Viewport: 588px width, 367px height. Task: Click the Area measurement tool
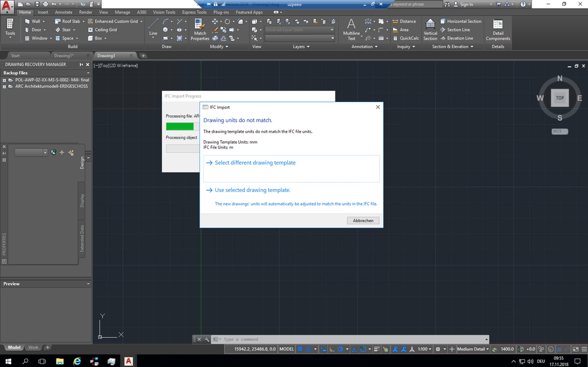403,29
